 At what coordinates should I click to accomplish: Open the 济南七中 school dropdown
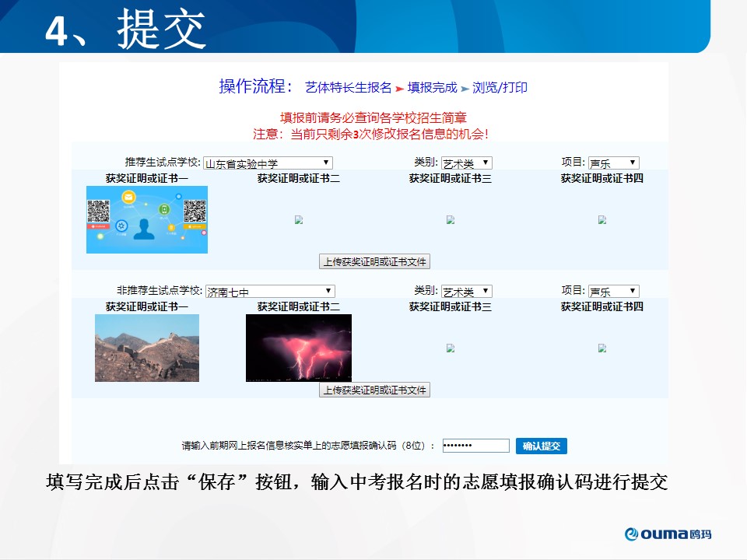[269, 292]
